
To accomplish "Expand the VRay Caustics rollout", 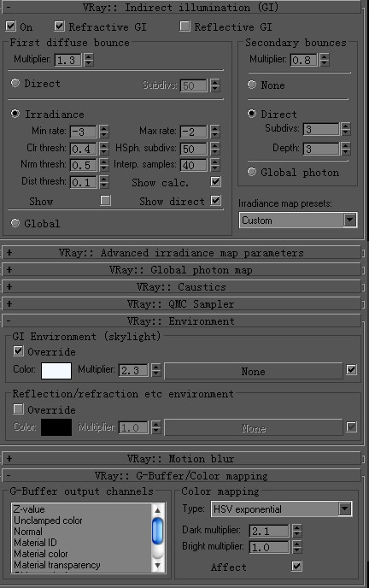I will [x=181, y=287].
